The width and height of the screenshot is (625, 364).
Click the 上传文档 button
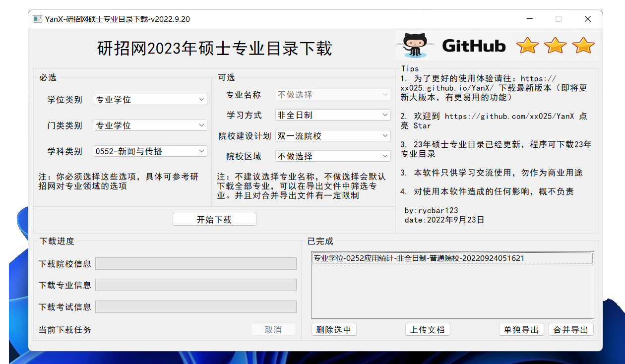coord(428,330)
